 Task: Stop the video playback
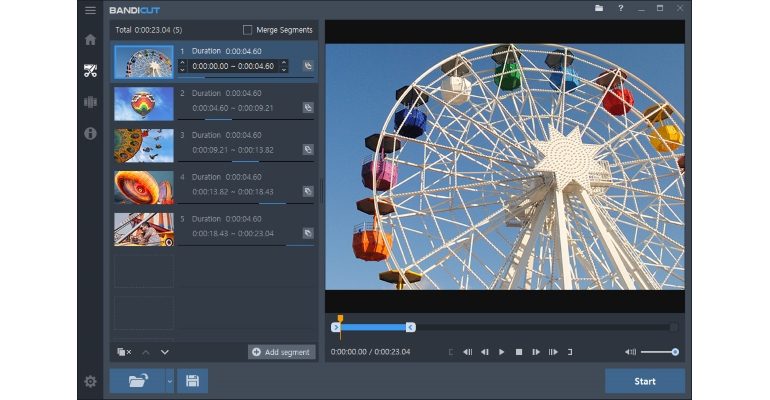(x=519, y=352)
